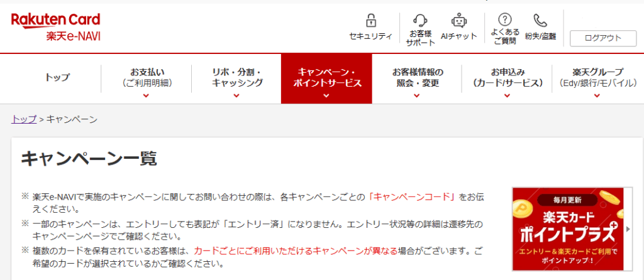Click red 「キャンペーンコード」 text
This screenshot has width=644, height=280.
click(412, 197)
